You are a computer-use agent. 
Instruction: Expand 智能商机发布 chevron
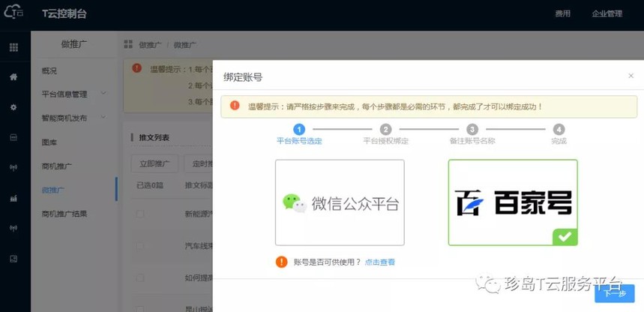point(103,117)
